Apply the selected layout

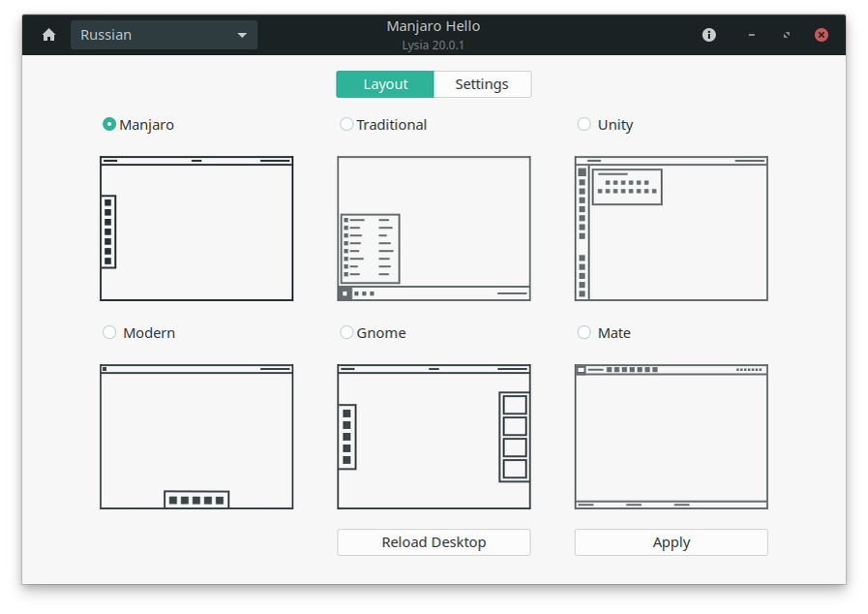pos(672,542)
